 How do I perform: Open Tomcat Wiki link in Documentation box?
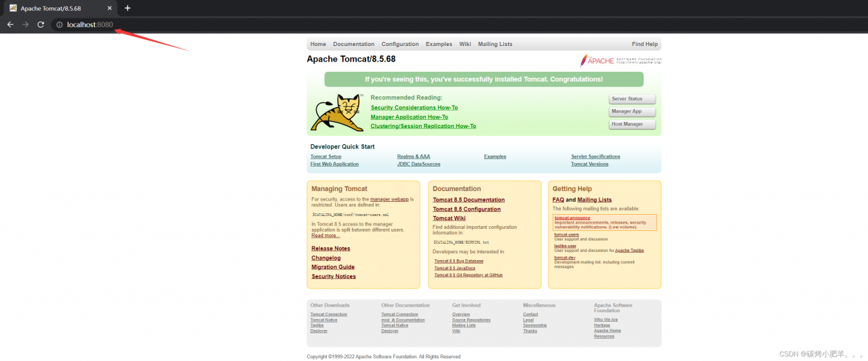[449, 218]
